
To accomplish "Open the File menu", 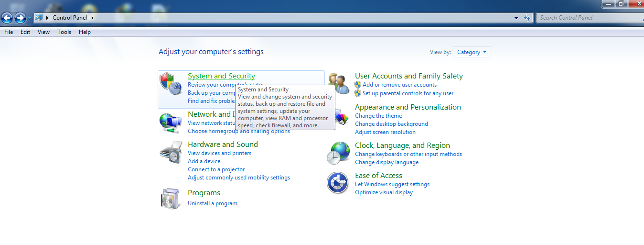I will pos(9,32).
